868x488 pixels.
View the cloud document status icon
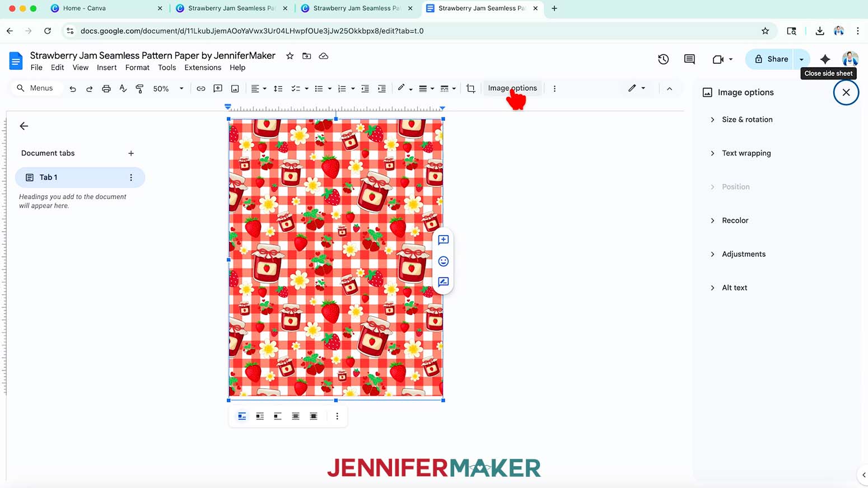[x=323, y=56]
